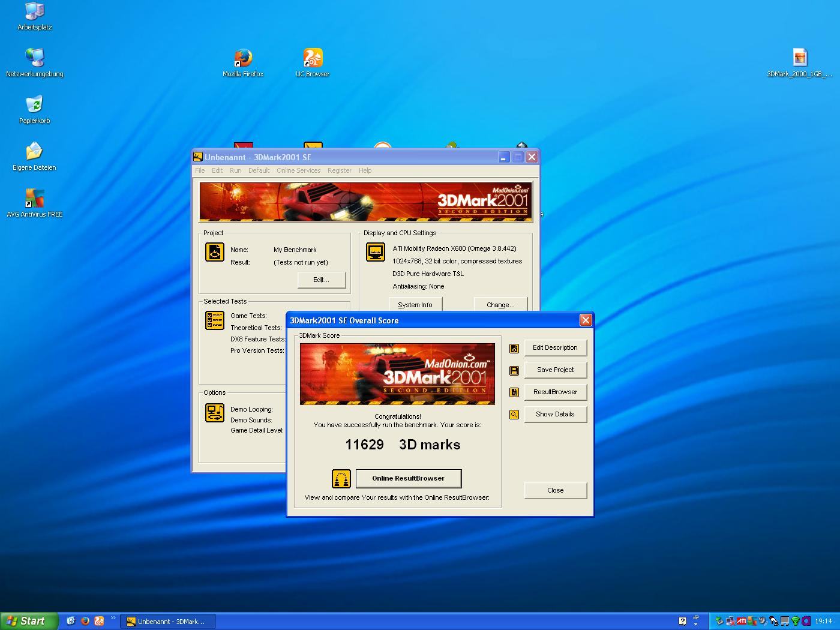Image resolution: width=840 pixels, height=630 pixels.
Task: Open the Online ResultBrowser
Action: [x=409, y=479]
